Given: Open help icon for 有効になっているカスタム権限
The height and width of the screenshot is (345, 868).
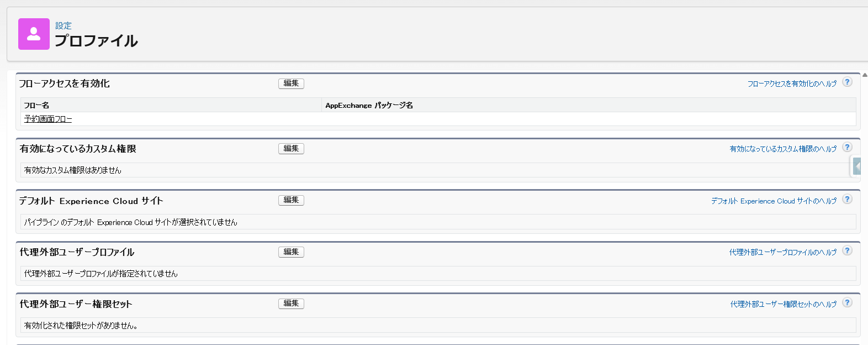Looking at the screenshot, I should point(847,147).
